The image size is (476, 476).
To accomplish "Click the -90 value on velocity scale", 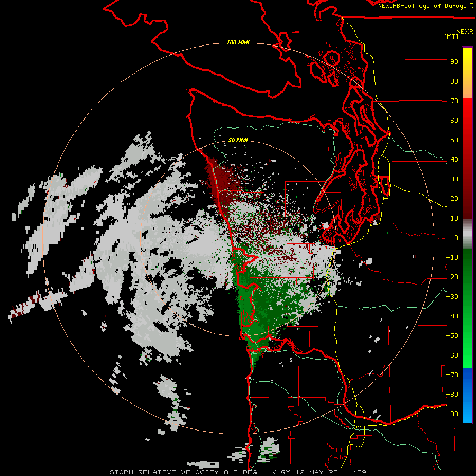I will point(452,414).
